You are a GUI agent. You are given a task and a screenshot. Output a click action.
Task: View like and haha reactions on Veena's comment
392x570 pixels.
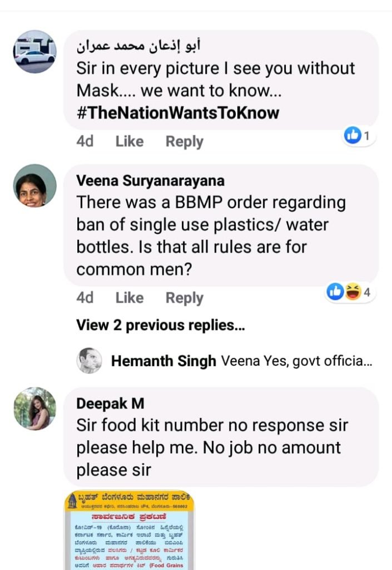click(x=350, y=291)
